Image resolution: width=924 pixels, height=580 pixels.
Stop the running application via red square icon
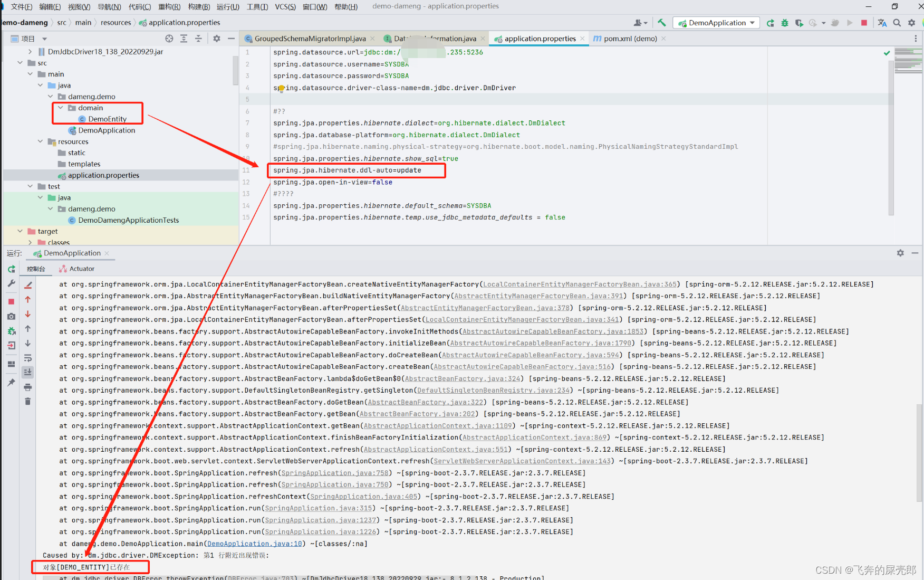(x=864, y=23)
